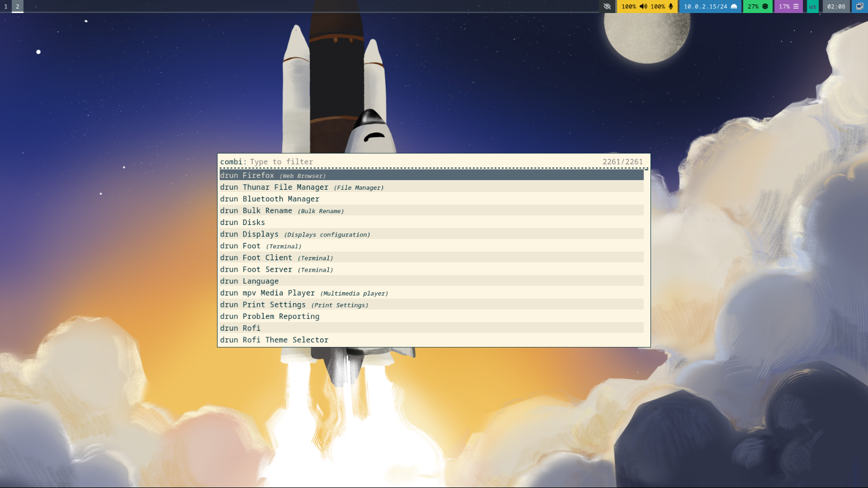This screenshot has height=488, width=868.
Task: Click the microphone icon in the status bar
Action: pyautogui.click(x=670, y=7)
